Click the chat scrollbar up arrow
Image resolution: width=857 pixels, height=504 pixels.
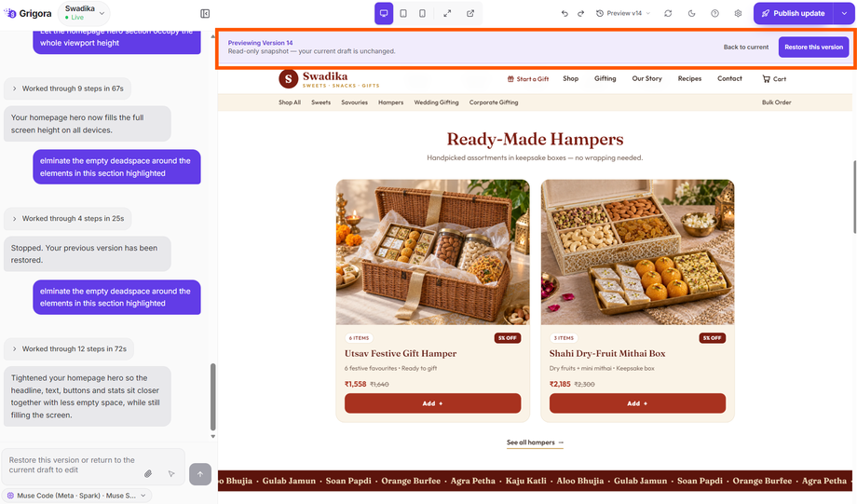click(x=213, y=36)
